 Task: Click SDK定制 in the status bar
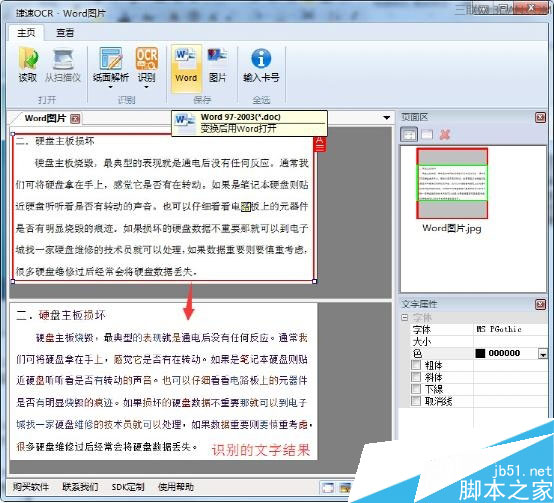point(128,487)
